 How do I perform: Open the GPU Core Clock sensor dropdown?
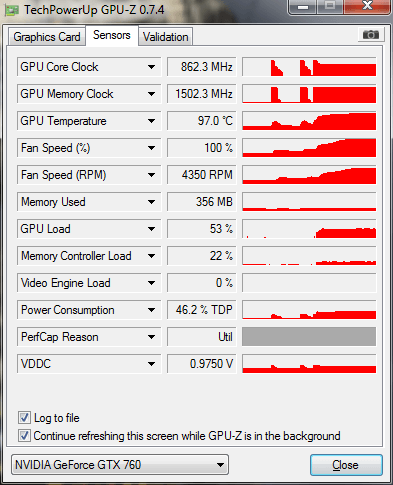[151, 67]
